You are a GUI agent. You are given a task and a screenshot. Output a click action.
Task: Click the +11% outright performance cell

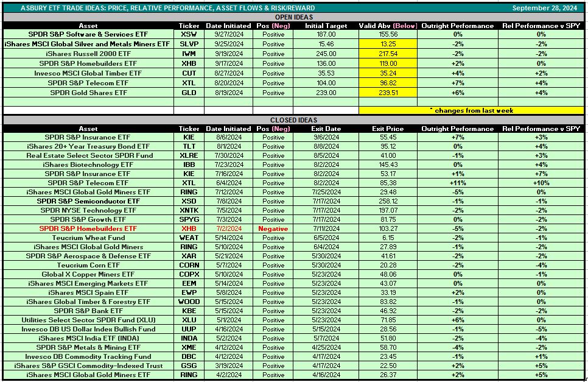pos(458,183)
